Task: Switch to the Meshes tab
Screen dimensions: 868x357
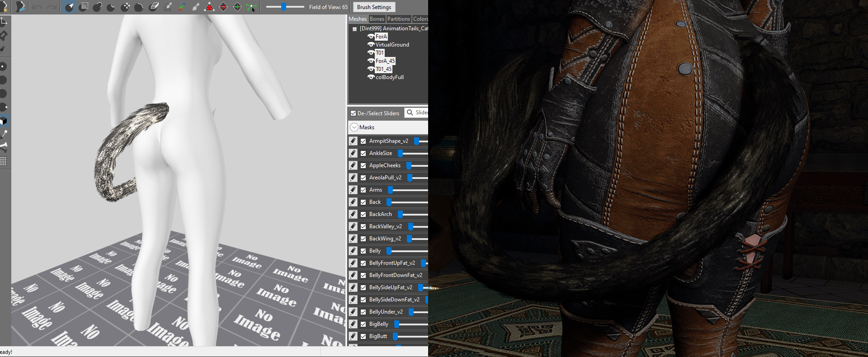Action: [358, 19]
